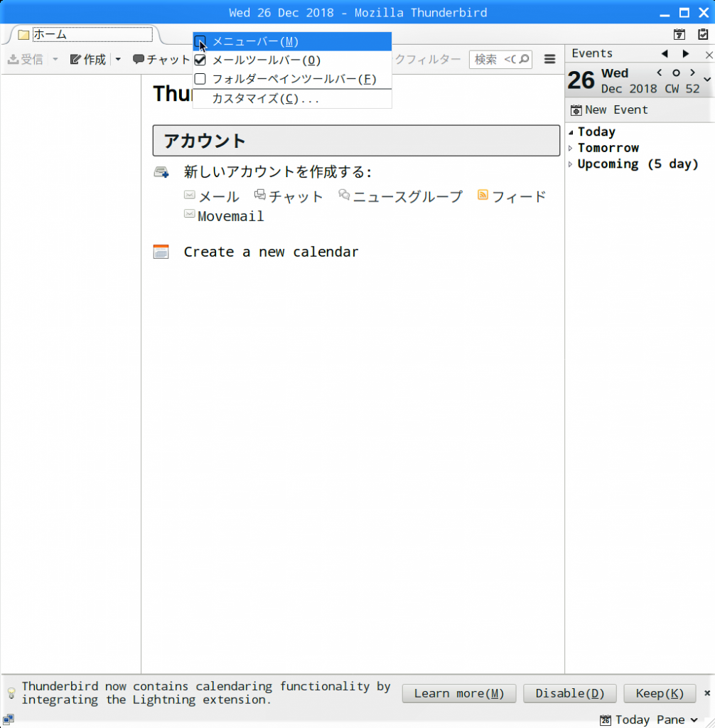
Task: Click the new account icon
Action: coord(161,172)
